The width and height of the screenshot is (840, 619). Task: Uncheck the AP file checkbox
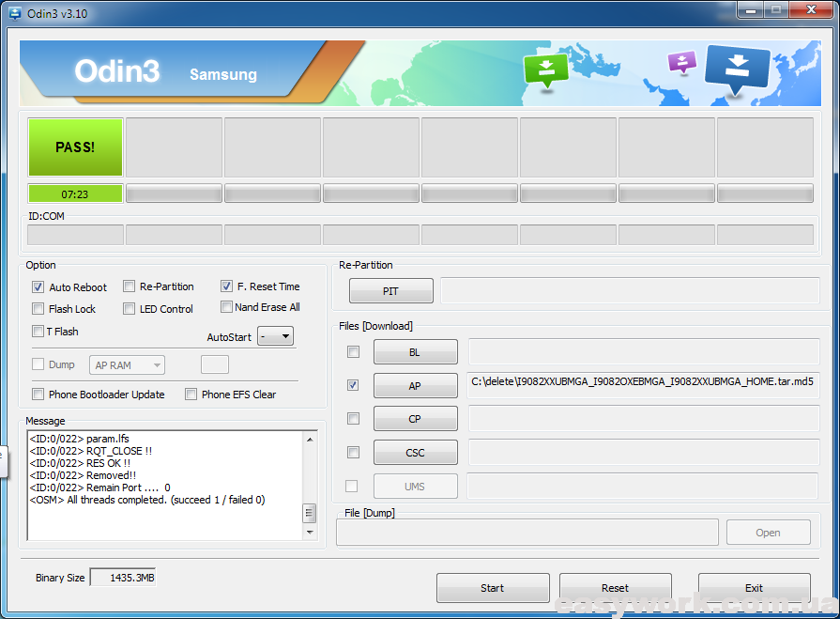[x=353, y=385]
